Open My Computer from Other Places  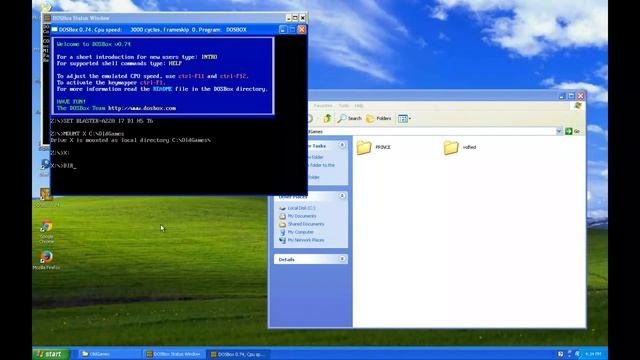tap(297, 232)
